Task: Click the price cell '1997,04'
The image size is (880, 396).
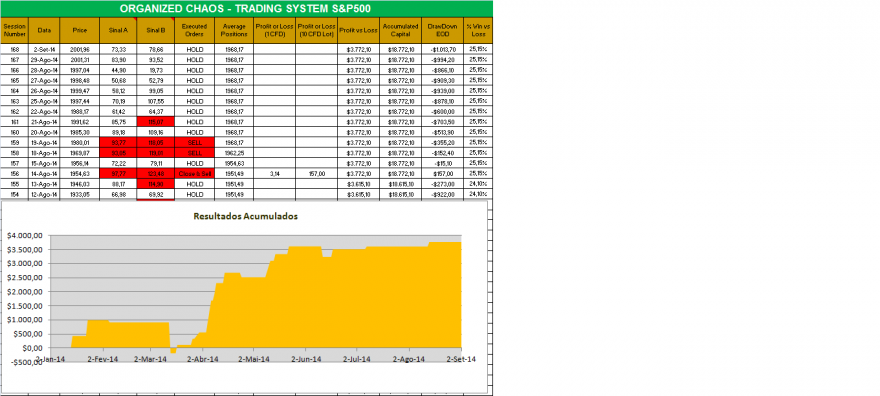Action: [79, 70]
